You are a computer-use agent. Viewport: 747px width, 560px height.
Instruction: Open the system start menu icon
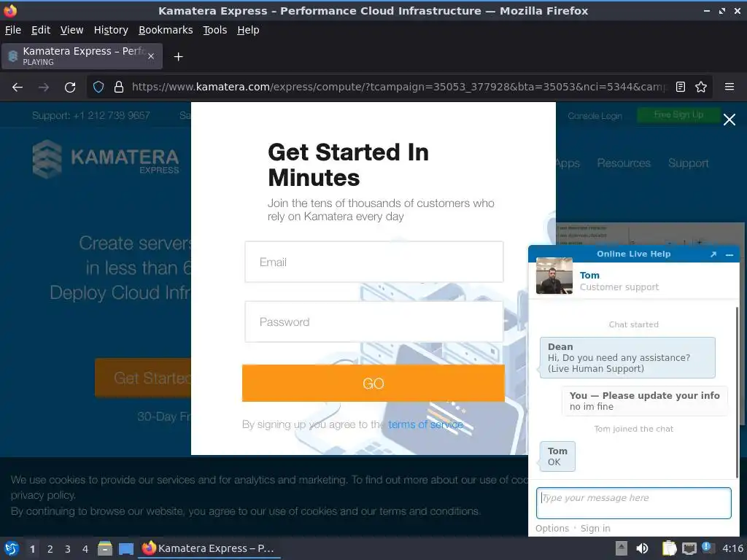pos(12,548)
